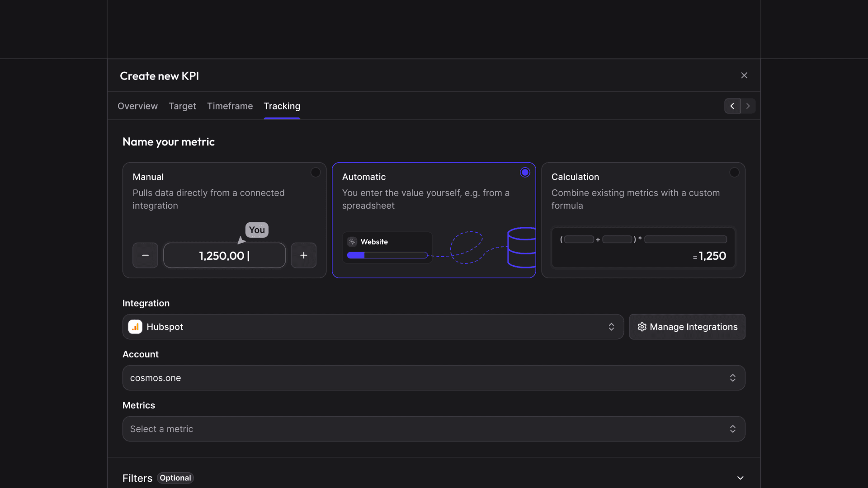The height and width of the screenshot is (488, 868).
Task: Select the Automatic radio button
Action: coord(525,172)
